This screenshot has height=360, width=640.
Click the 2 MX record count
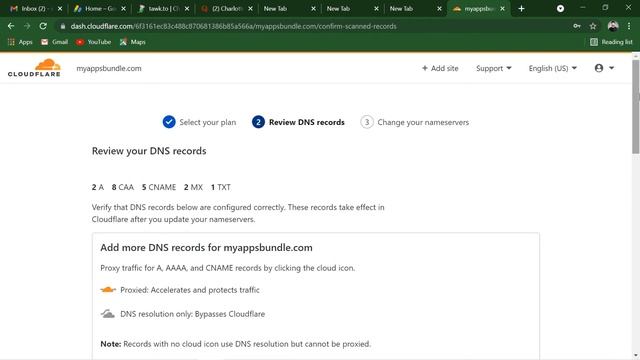coord(193,187)
